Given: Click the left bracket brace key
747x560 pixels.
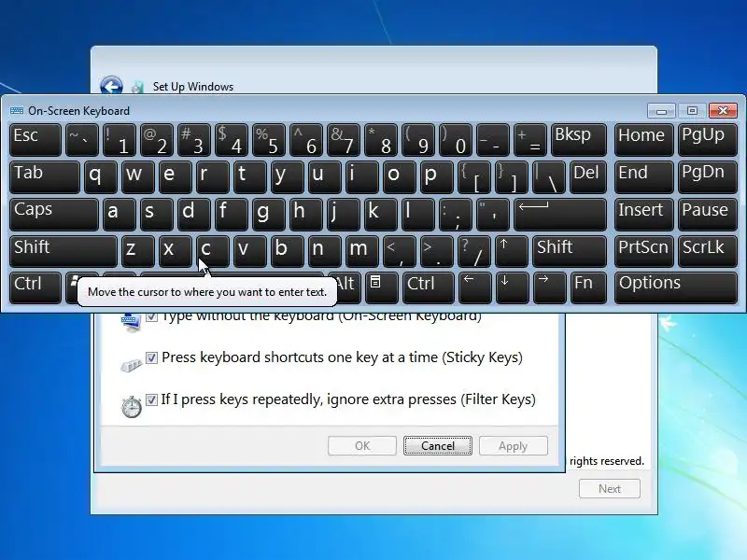Looking at the screenshot, I should (474, 176).
